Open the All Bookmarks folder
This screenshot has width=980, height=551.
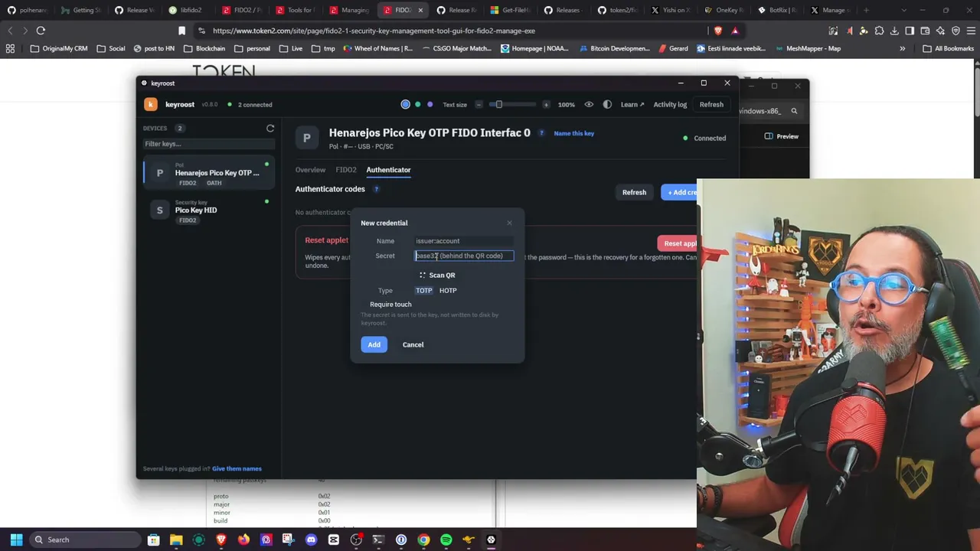click(x=948, y=48)
